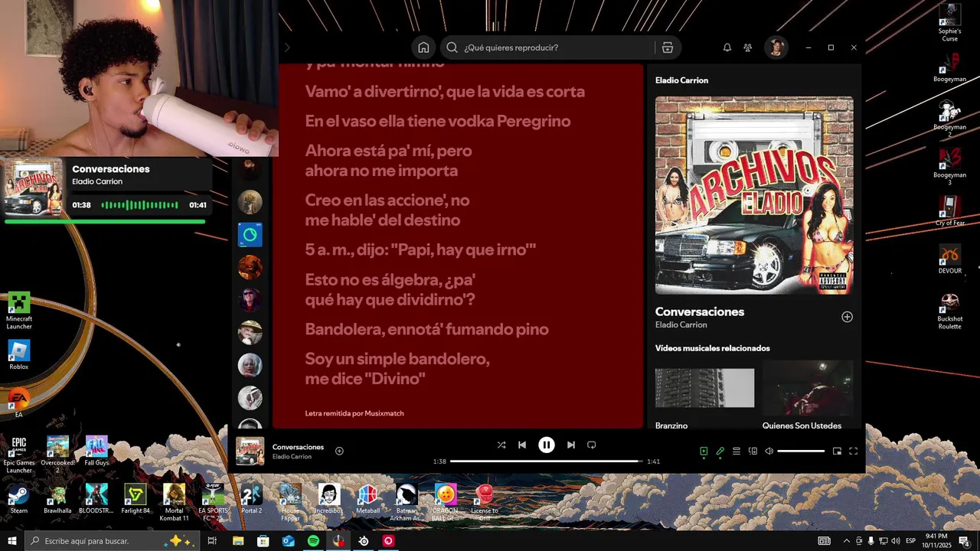The width and height of the screenshot is (980, 551).
Task: Open the blue circle playlist in Spotify sidebar
Action: [x=250, y=234]
